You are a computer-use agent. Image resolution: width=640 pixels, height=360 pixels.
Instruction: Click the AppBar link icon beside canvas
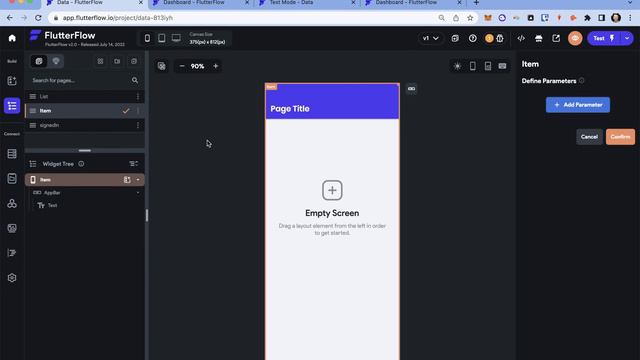(x=411, y=89)
